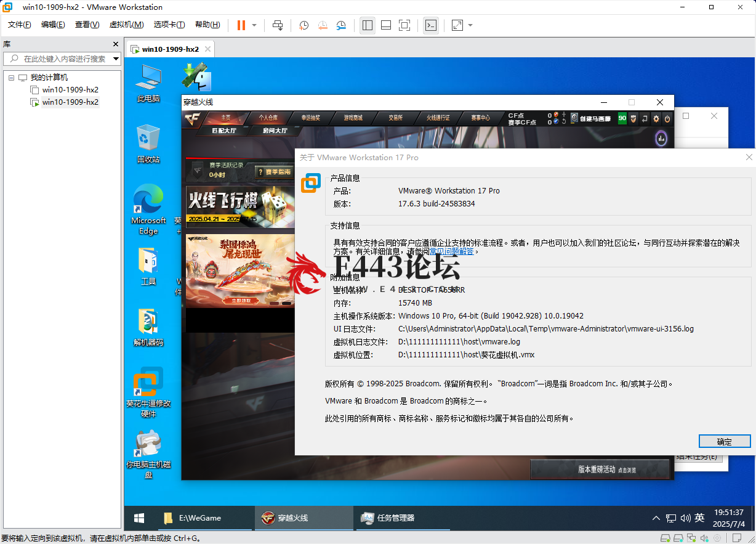Open the 梨园惊鸿 屠龙现世 promo banner
The width and height of the screenshot is (756, 544).
(x=240, y=270)
